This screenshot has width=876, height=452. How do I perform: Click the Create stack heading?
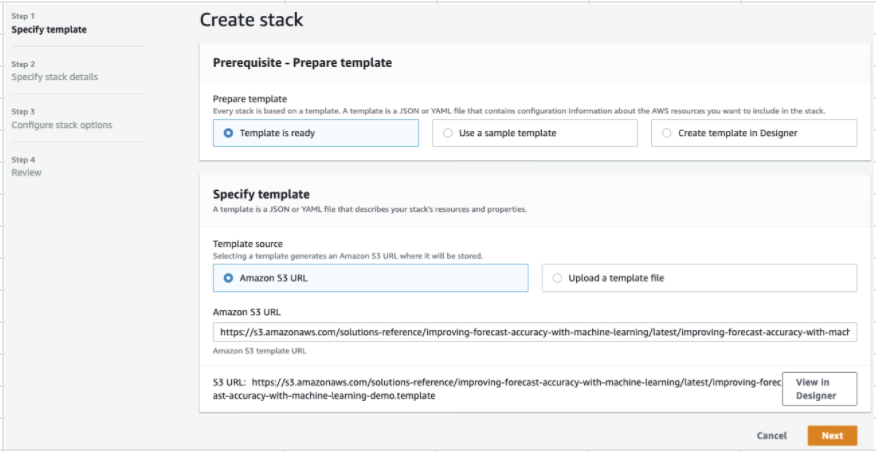251,20
